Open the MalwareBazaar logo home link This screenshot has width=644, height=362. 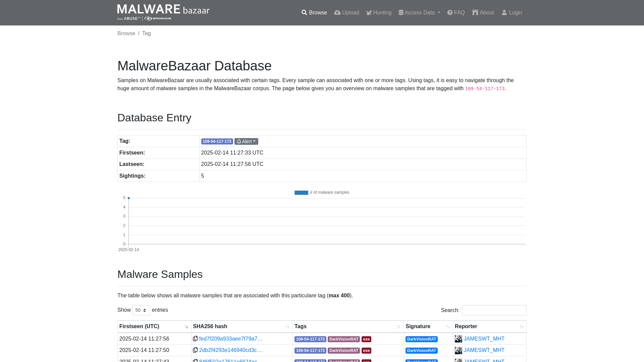(163, 13)
